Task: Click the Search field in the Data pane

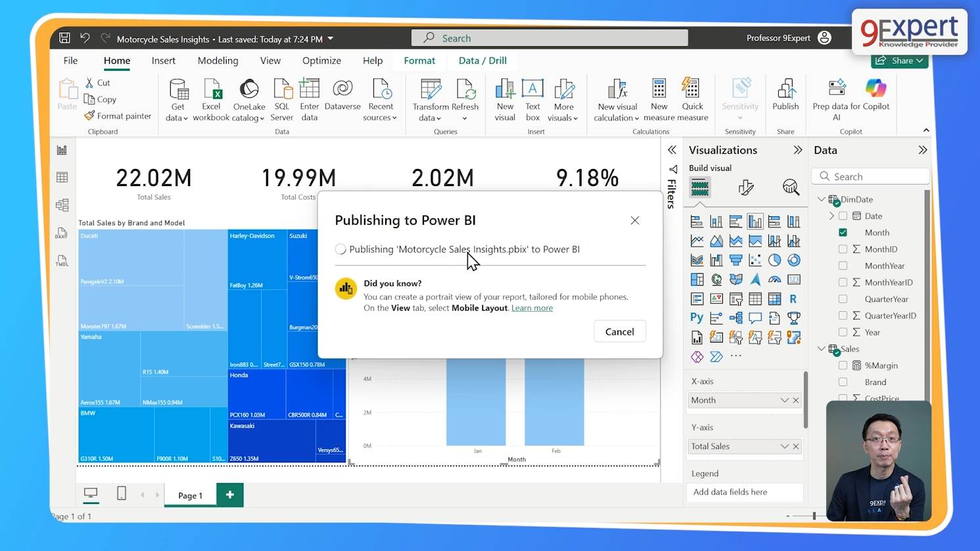Action: [870, 176]
